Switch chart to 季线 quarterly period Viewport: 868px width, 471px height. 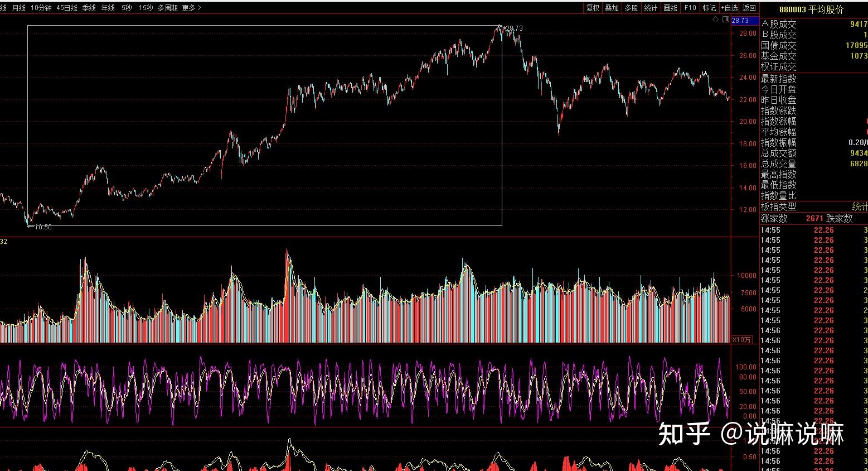(89, 8)
